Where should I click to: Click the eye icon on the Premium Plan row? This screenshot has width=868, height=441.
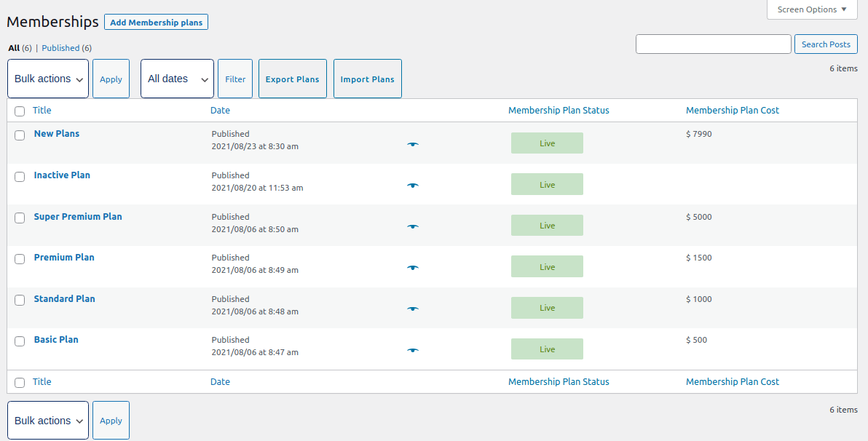click(413, 268)
